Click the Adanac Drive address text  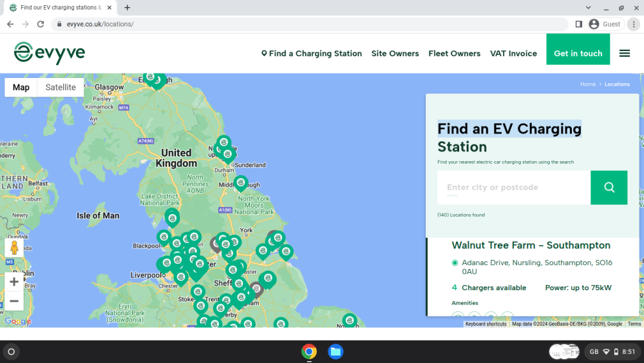click(x=537, y=267)
